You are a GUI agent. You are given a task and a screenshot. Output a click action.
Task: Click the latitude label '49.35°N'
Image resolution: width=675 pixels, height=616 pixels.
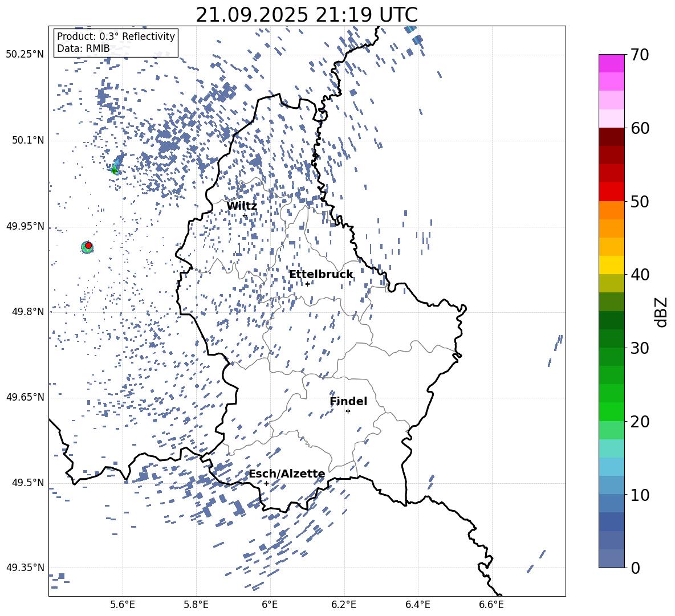coord(25,568)
